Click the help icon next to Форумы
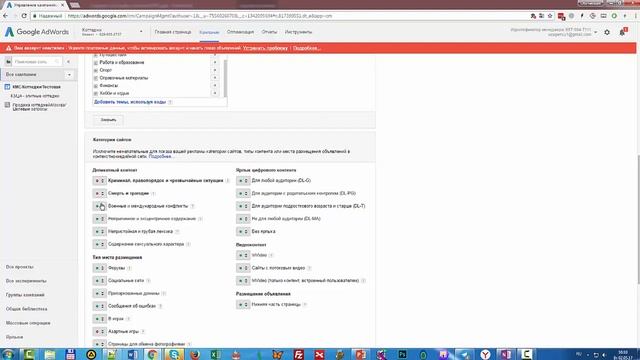The width and height of the screenshot is (640, 360). (129, 268)
